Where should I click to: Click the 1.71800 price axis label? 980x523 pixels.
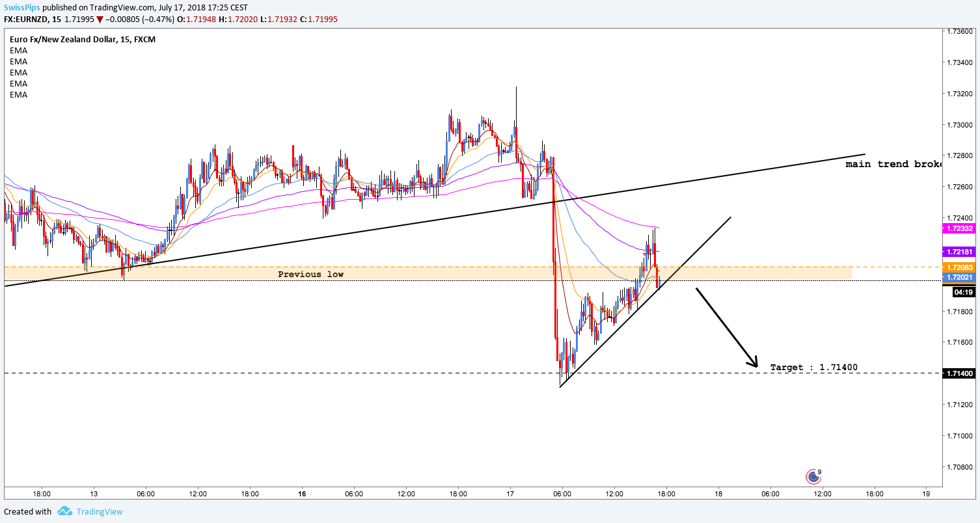tap(960, 311)
